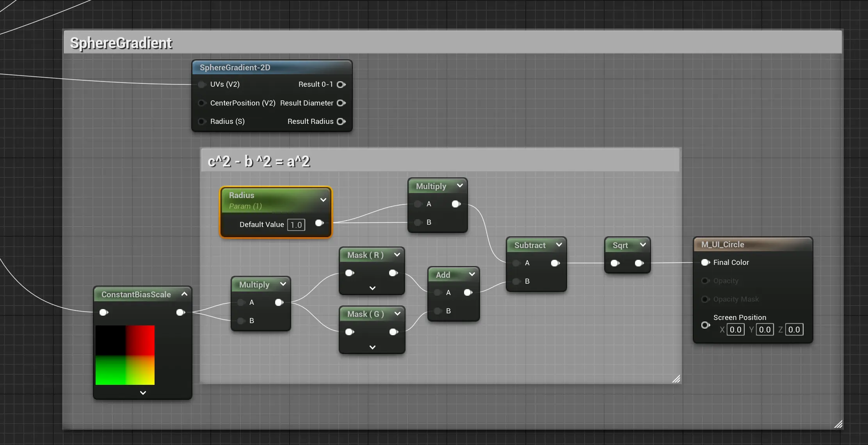868x445 pixels.
Task: Click the Screen Position pin on M_UI_Circle
Action: [705, 325]
